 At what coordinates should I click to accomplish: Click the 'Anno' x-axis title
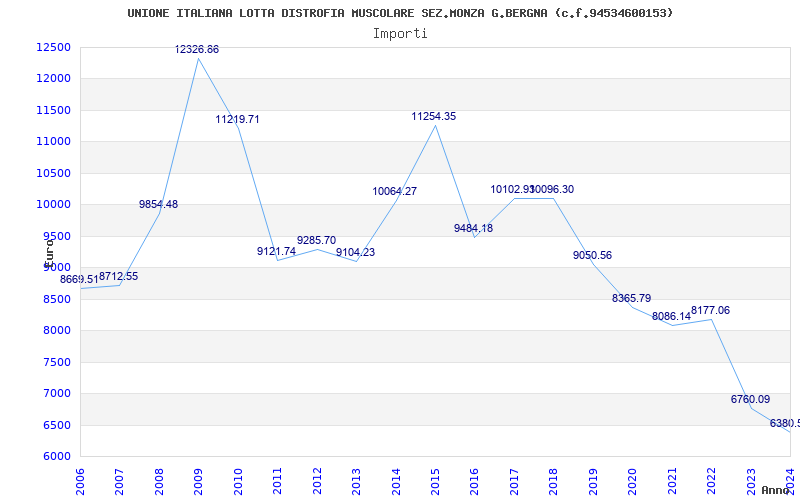click(x=776, y=490)
